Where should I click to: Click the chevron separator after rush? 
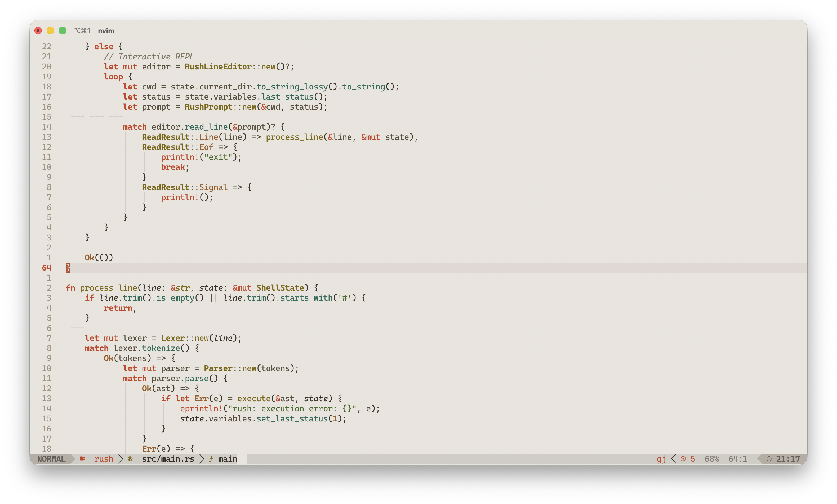pos(120,459)
